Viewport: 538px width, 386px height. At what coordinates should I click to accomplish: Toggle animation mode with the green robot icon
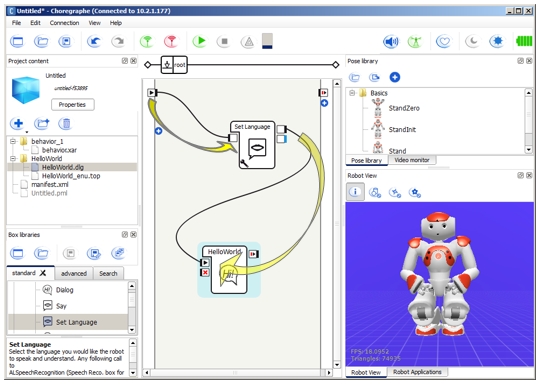pyautogui.click(x=415, y=42)
